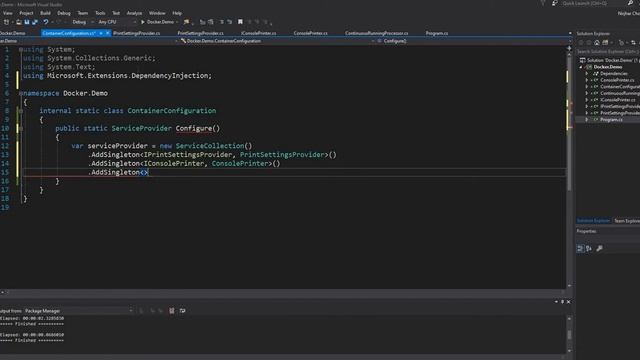The width and height of the screenshot is (640, 360).
Task: Open the Window menu
Action: pyautogui.click(x=157, y=13)
